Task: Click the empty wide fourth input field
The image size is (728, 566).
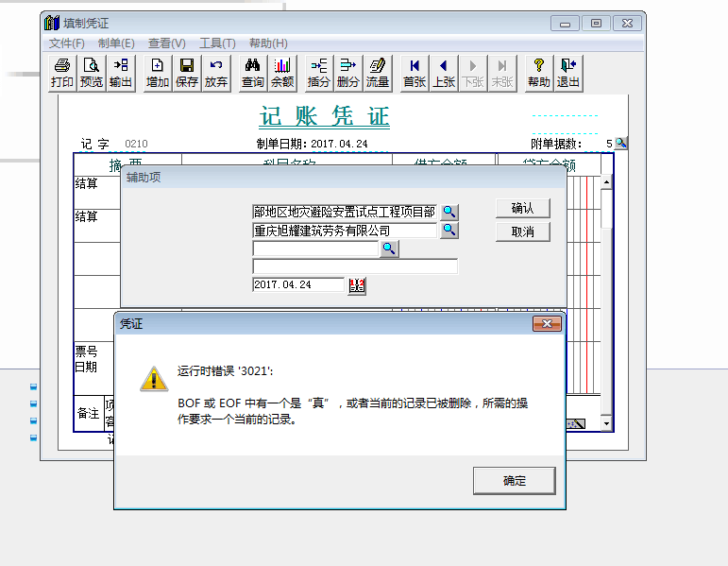Action: 355,266
